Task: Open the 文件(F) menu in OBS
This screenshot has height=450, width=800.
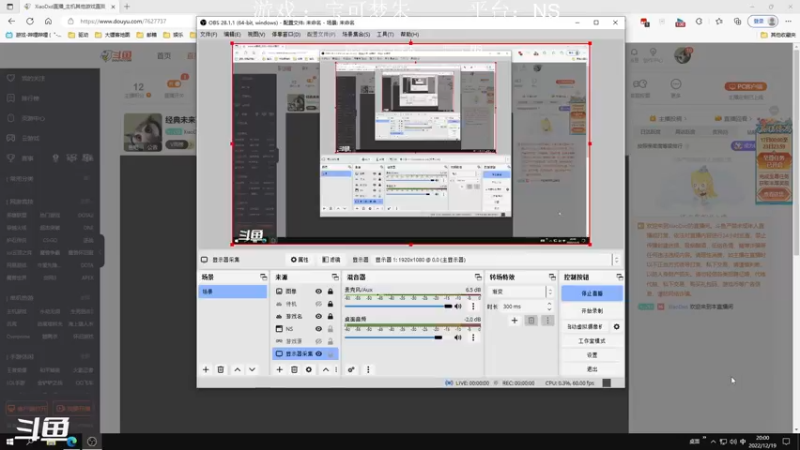Action: [208, 34]
